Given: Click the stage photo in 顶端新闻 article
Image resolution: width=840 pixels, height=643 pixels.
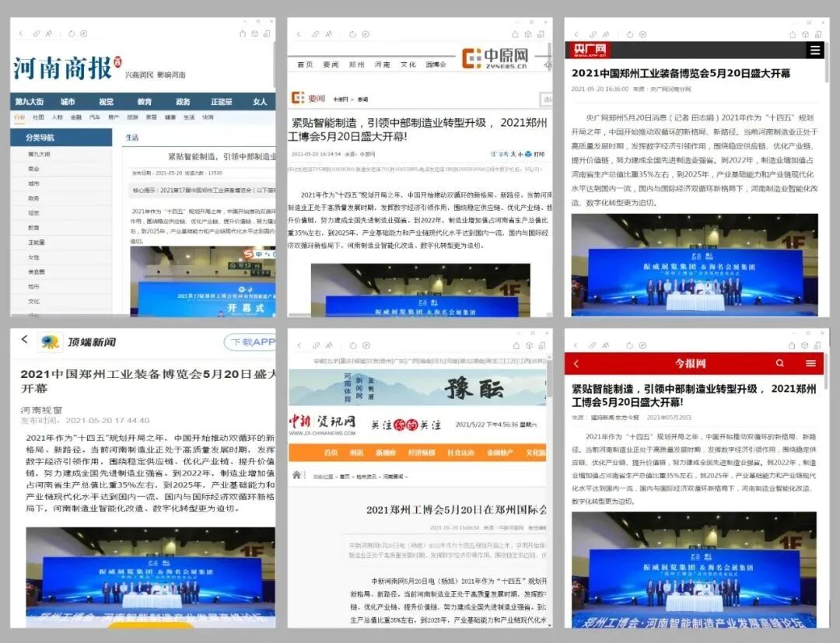Looking at the screenshot, I should tap(150, 577).
